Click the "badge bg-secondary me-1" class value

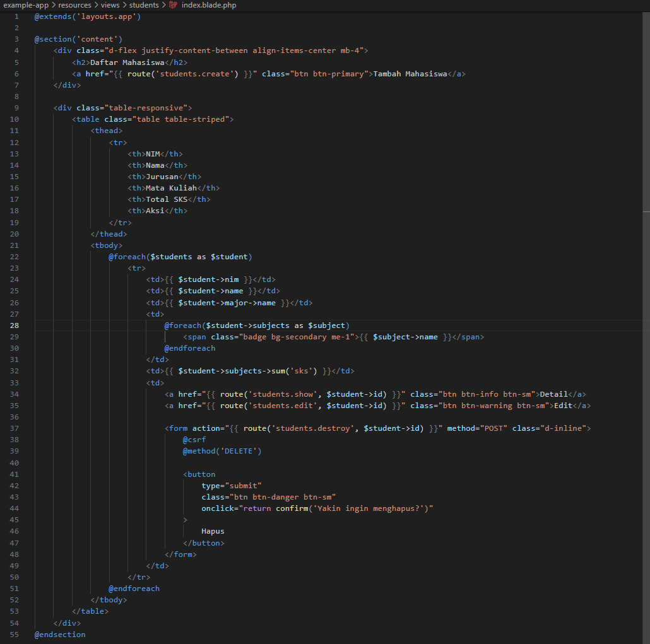tap(297, 336)
